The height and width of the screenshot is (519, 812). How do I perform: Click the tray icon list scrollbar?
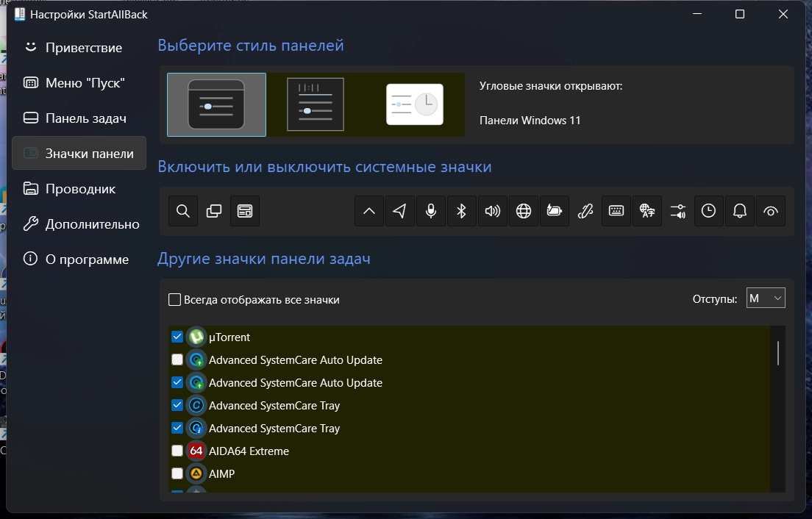777,353
